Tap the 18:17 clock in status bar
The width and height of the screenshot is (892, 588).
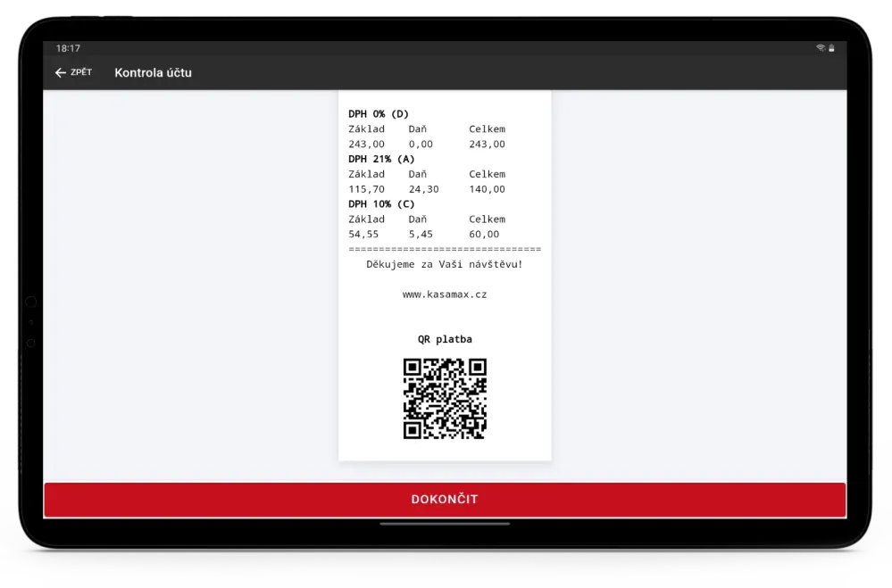click(68, 48)
